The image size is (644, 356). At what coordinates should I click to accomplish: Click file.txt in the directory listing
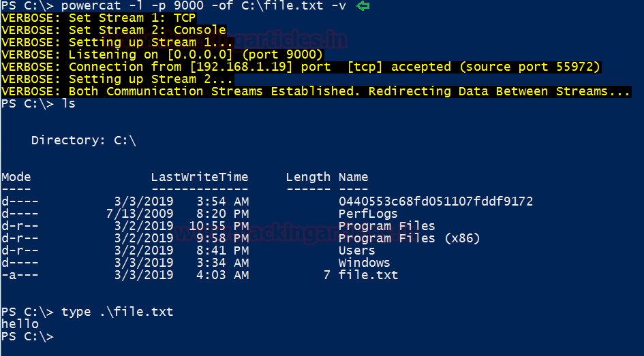click(368, 275)
